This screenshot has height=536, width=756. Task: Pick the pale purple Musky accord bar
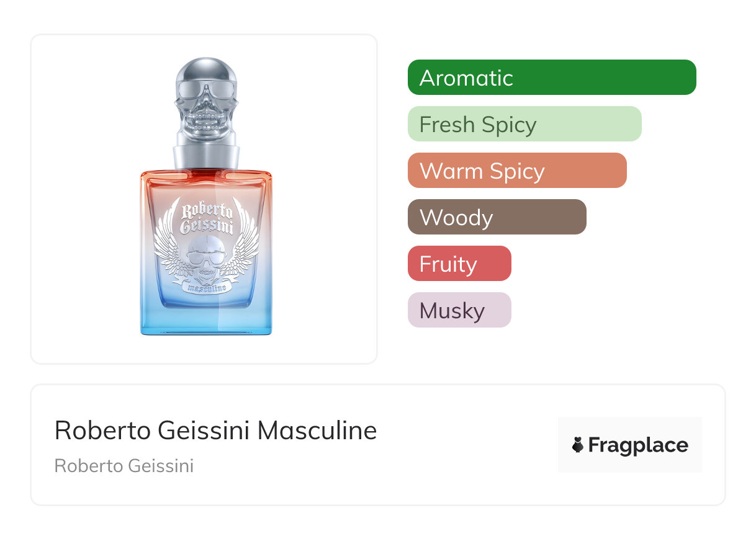(x=459, y=310)
